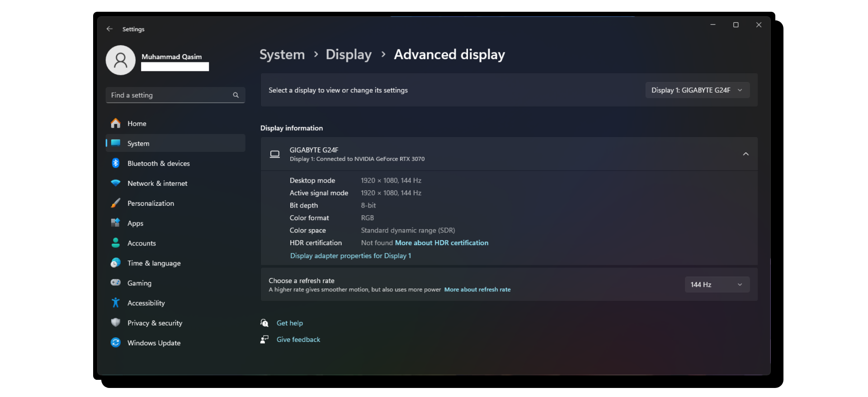This screenshot has width=868, height=397.
Task: Click the back arrow in Settings header
Action: 109,29
